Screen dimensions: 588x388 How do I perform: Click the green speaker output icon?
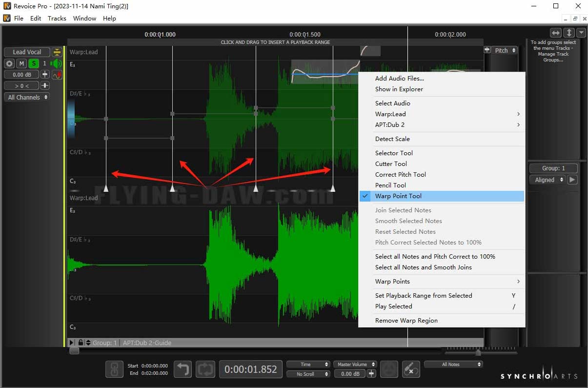pyautogui.click(x=57, y=63)
